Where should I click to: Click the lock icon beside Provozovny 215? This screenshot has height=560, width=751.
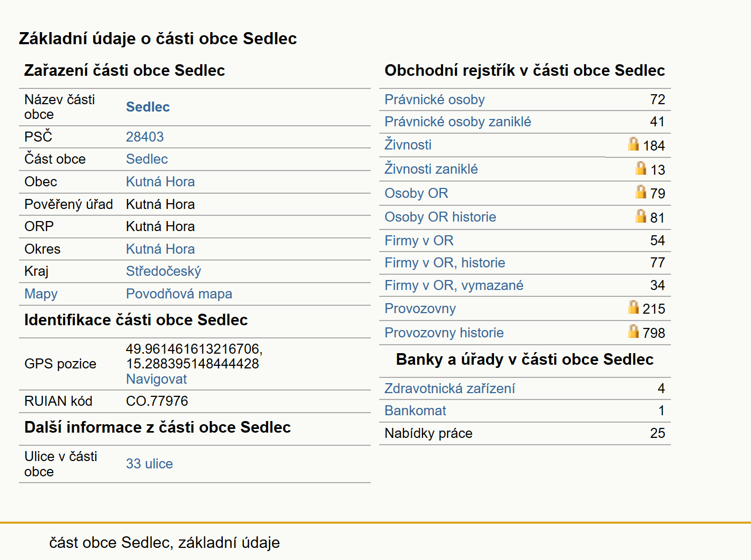(634, 307)
